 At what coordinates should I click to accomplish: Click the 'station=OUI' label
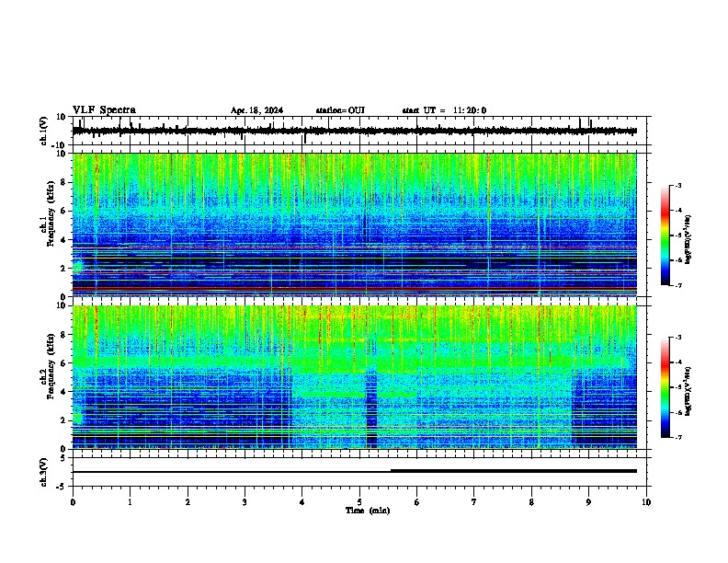[x=340, y=110]
